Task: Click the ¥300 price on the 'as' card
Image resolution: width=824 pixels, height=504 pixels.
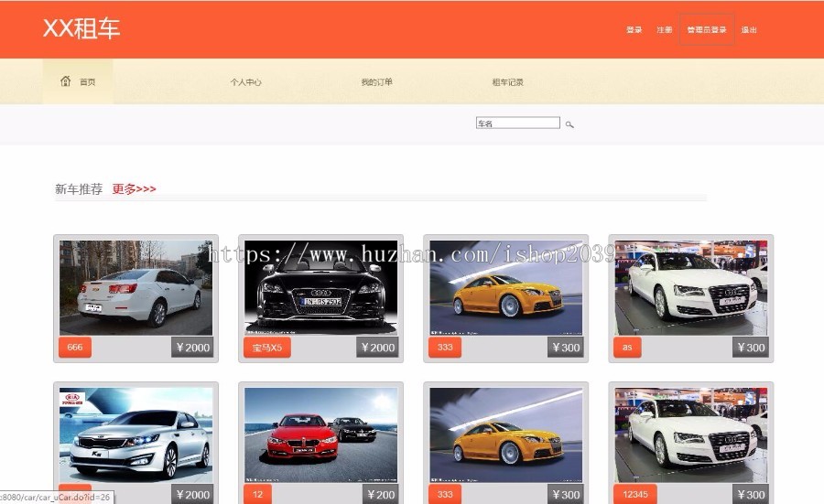Action: tap(751, 347)
